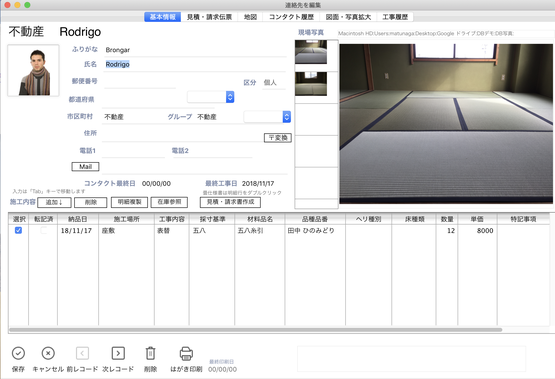Click the 特記事項 column header
The image size is (555, 379).
point(523,219)
